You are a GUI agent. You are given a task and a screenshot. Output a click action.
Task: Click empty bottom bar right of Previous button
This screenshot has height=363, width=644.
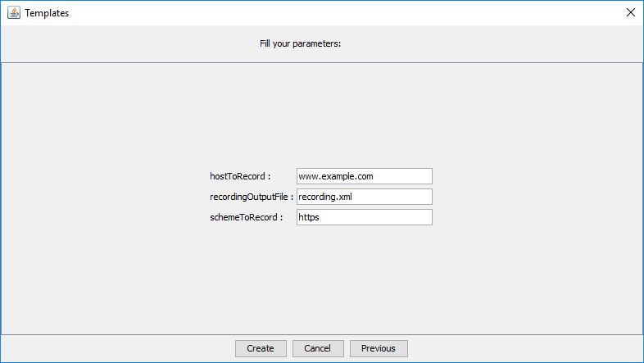pos(524,348)
